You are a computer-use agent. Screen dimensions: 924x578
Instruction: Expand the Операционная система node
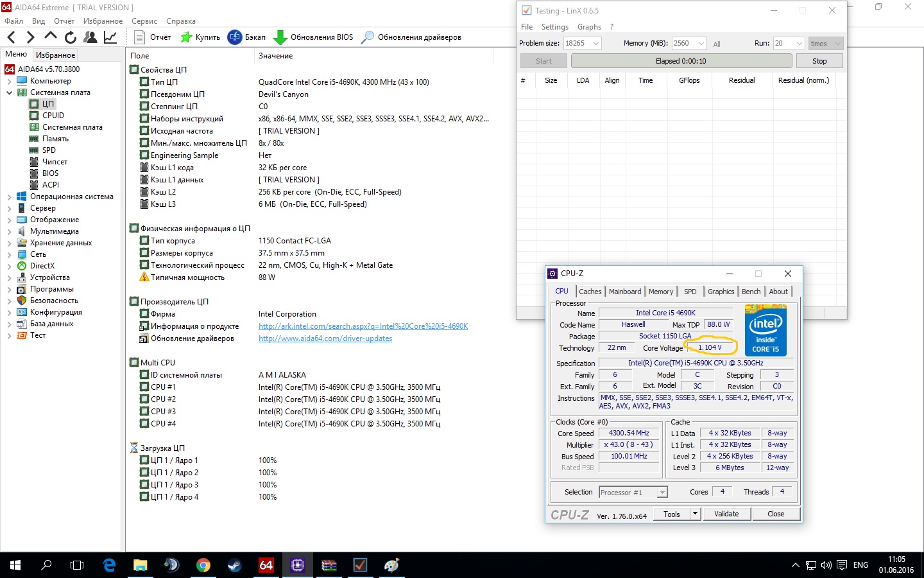(9, 197)
